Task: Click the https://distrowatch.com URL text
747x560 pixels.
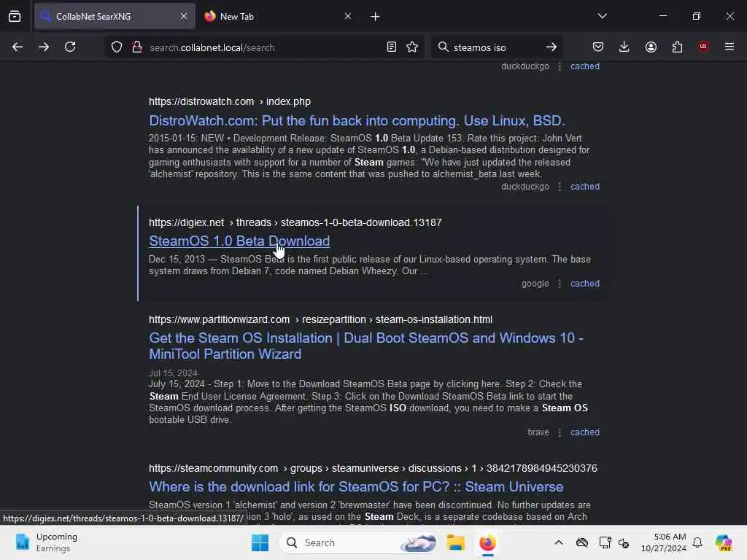Action: pos(201,102)
